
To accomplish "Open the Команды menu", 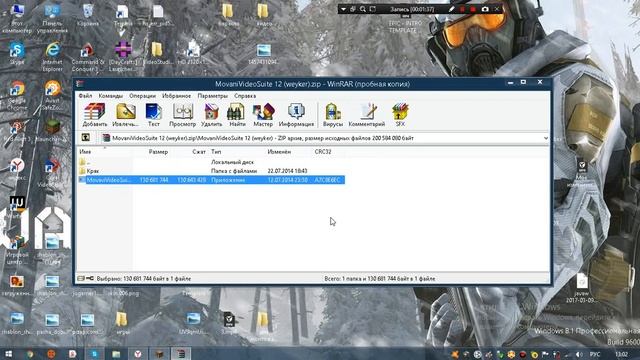I will (x=111, y=96).
